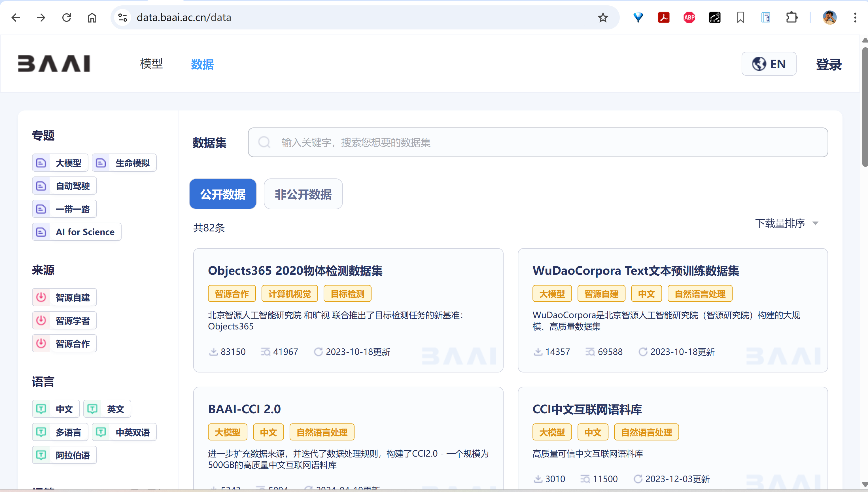Toggle the 智源自建 source filter
Viewport: 868px width, 492px height.
click(64, 297)
